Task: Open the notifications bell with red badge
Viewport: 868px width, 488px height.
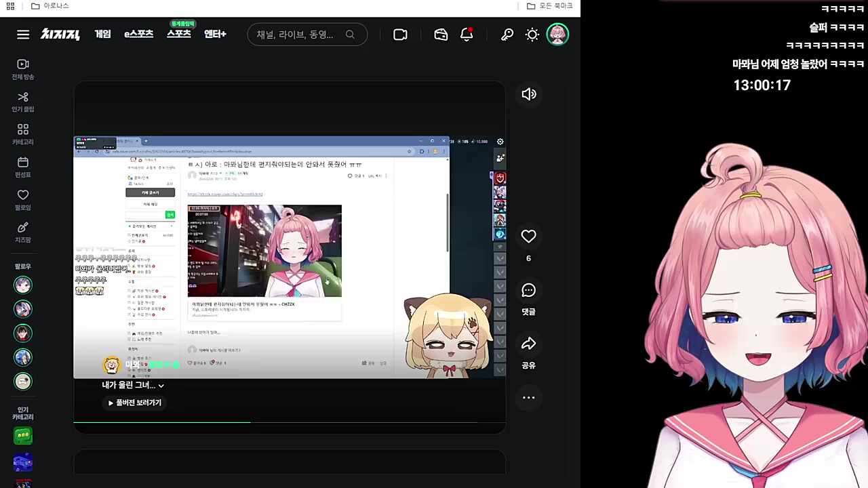Action: coord(467,35)
